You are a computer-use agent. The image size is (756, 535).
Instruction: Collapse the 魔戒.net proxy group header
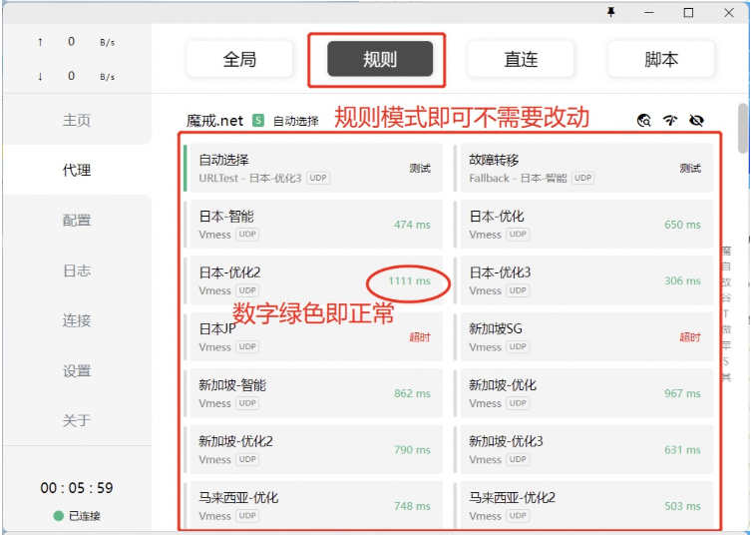[x=215, y=121]
